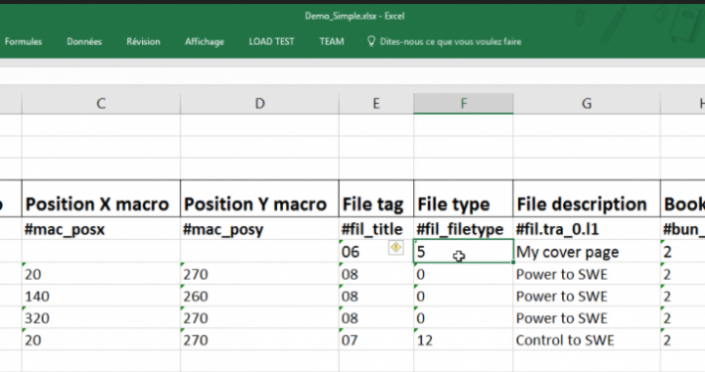Switch to the Révision tab
This screenshot has width=705, height=372.
point(143,41)
